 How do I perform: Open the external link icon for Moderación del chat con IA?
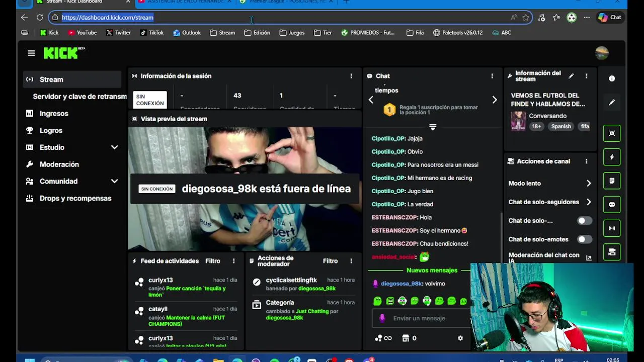[589, 258]
